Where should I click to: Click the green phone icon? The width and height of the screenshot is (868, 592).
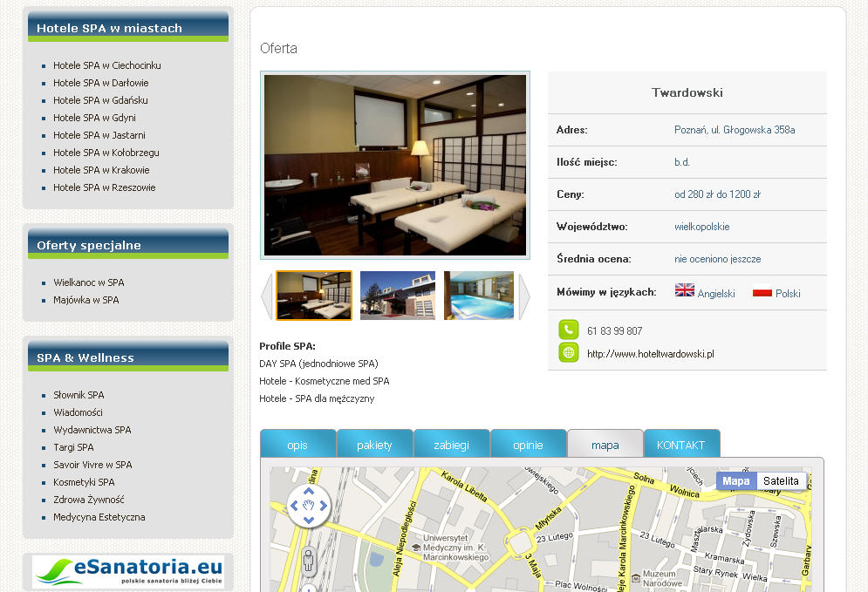tap(569, 330)
